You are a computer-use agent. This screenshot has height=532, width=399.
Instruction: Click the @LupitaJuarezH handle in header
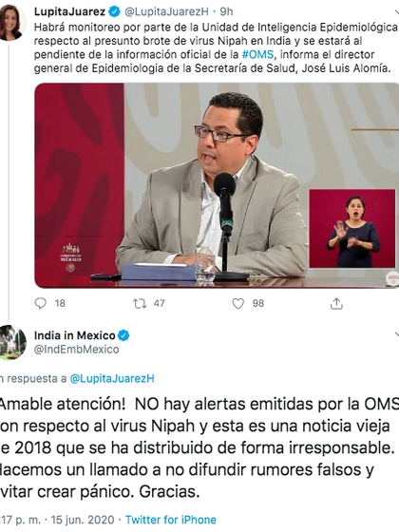[x=166, y=12]
